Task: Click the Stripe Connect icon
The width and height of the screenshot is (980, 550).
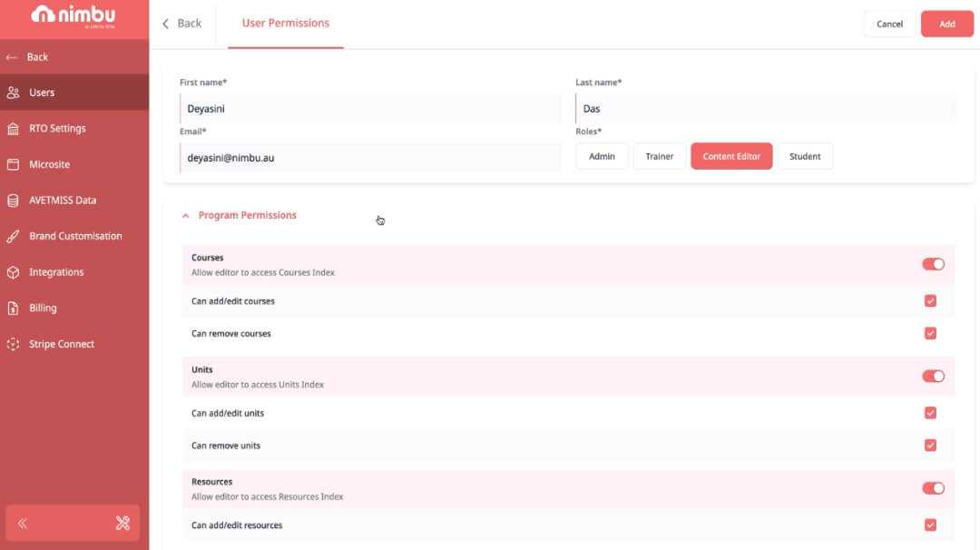Action: 14,344
